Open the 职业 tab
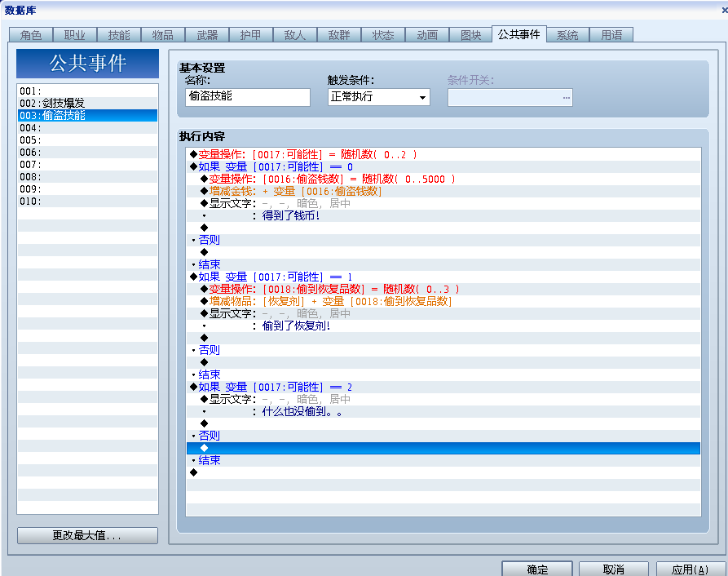The width and height of the screenshot is (728, 576). [x=75, y=35]
